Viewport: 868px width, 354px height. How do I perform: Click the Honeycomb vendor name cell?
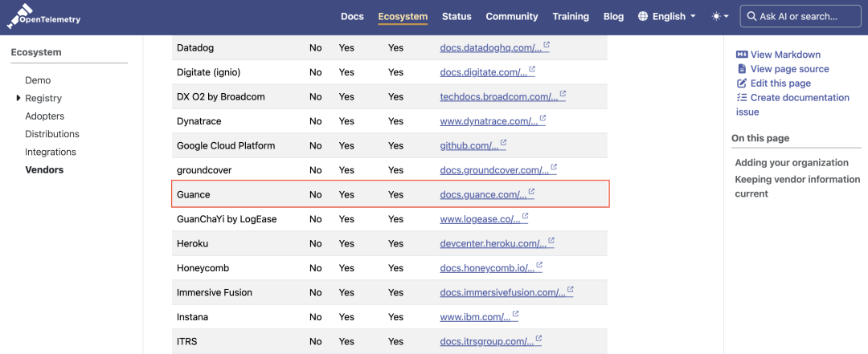pos(203,268)
